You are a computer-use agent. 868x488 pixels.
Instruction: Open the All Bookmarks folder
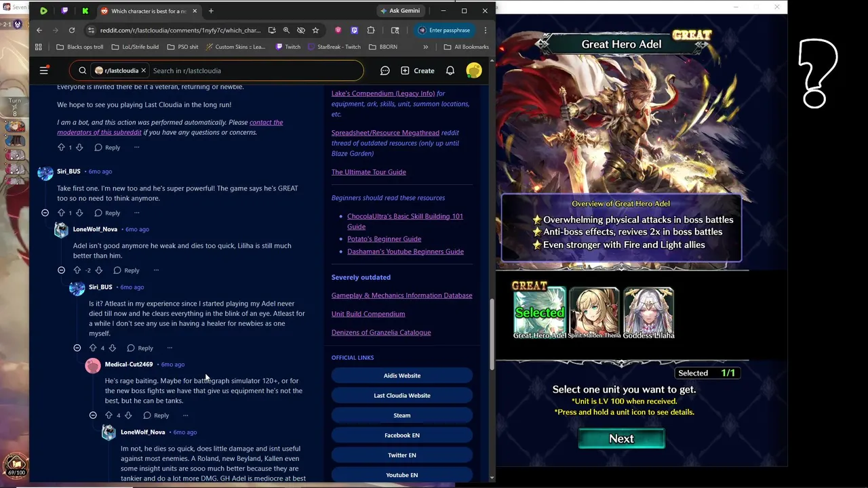click(466, 47)
